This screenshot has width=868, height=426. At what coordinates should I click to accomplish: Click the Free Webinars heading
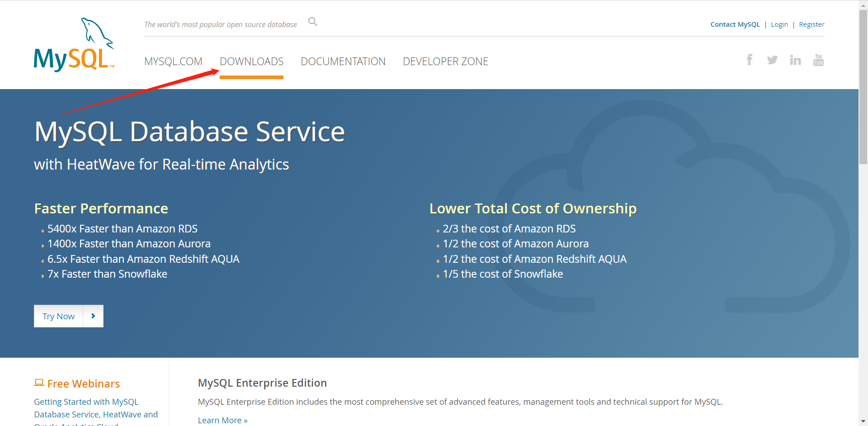(x=84, y=384)
